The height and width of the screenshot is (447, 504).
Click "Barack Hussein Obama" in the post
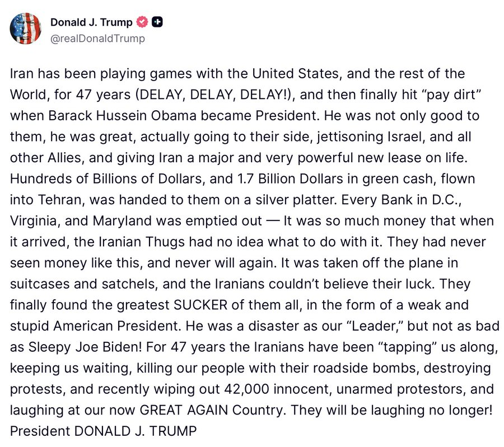(122, 116)
